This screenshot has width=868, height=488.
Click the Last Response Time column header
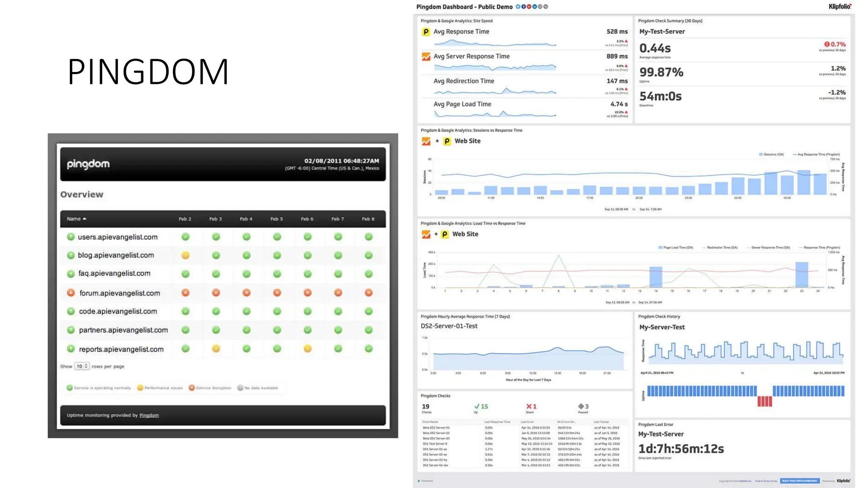coord(497,422)
